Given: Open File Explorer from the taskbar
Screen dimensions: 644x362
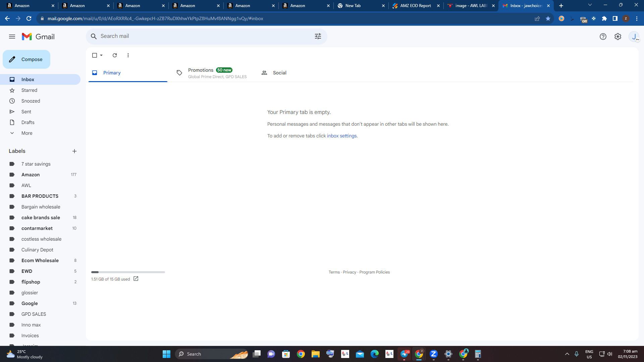Looking at the screenshot, I should [x=315, y=354].
